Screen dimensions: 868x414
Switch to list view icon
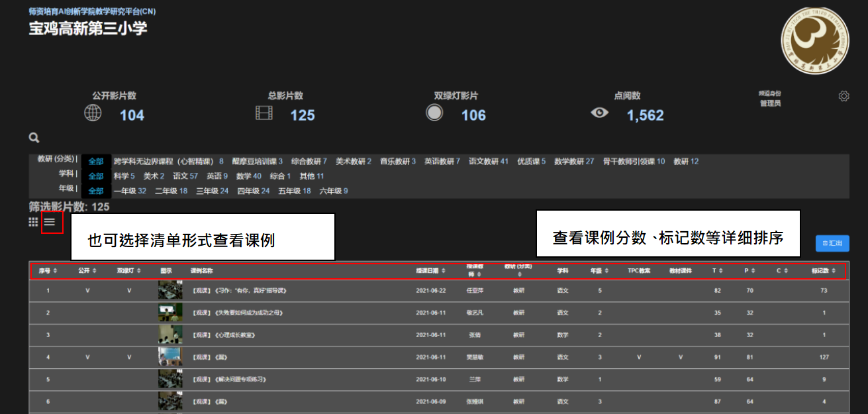[50, 222]
